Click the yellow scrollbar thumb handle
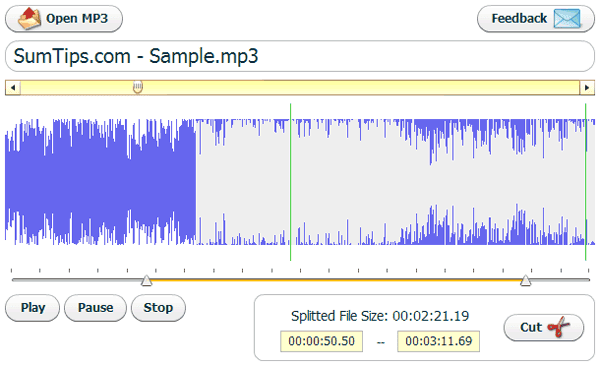Image resolution: width=600 pixels, height=365 pixels. click(138, 87)
